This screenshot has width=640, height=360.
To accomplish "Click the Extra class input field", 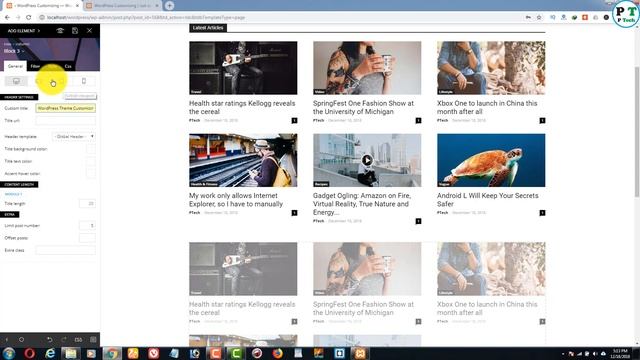I will [66, 250].
